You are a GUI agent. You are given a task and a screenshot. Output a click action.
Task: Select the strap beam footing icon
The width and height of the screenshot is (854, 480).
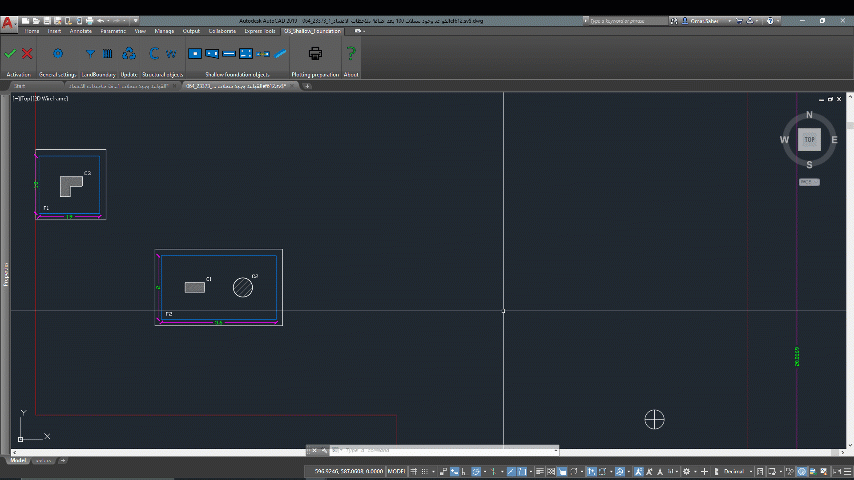263,53
